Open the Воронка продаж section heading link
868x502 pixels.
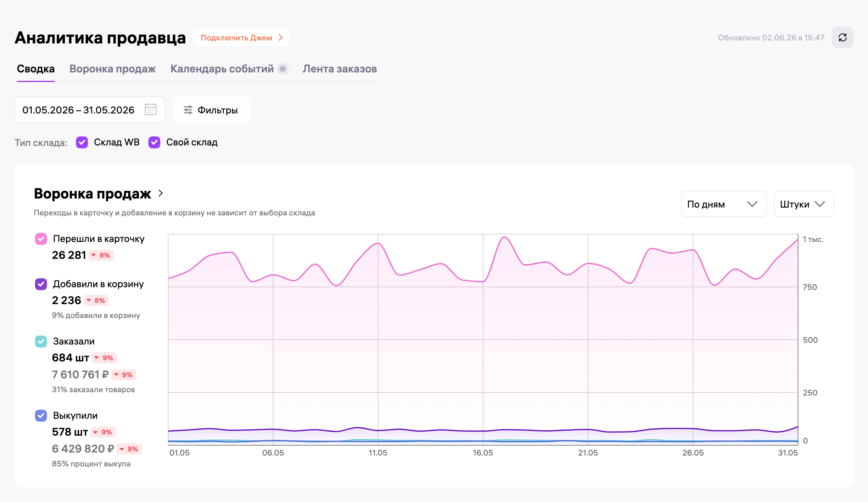(x=92, y=194)
